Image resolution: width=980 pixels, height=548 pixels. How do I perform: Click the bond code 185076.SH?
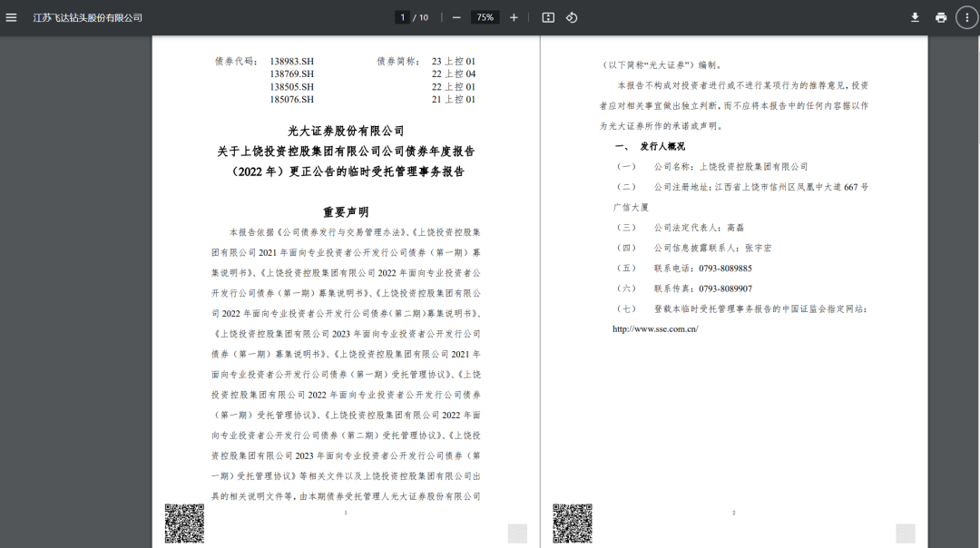click(292, 100)
